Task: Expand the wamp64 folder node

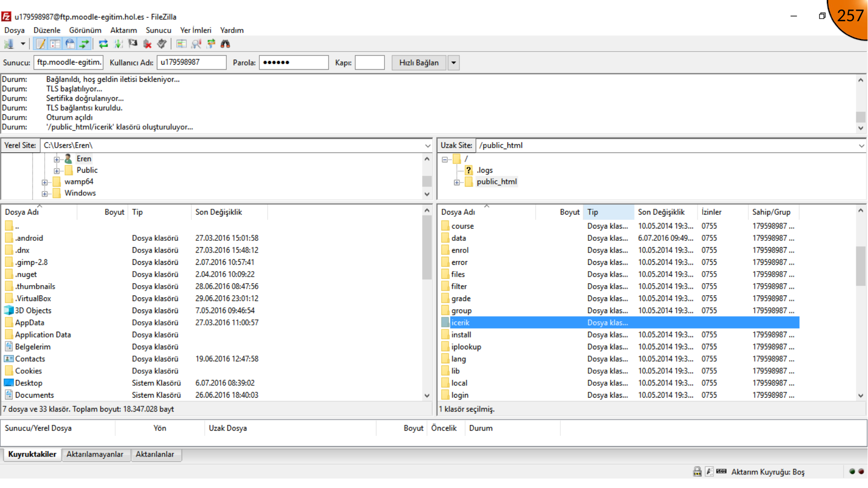Action: (x=44, y=182)
